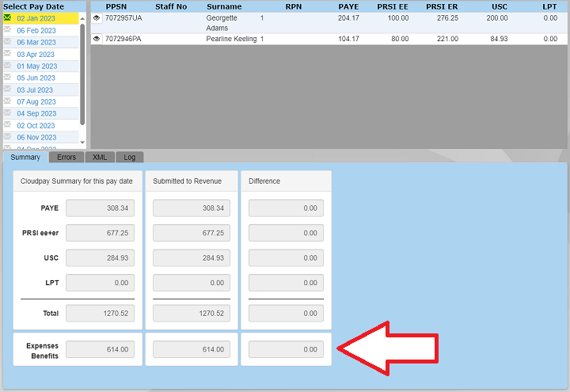Switch to the Errors tab
The image size is (570, 392).
pos(66,157)
